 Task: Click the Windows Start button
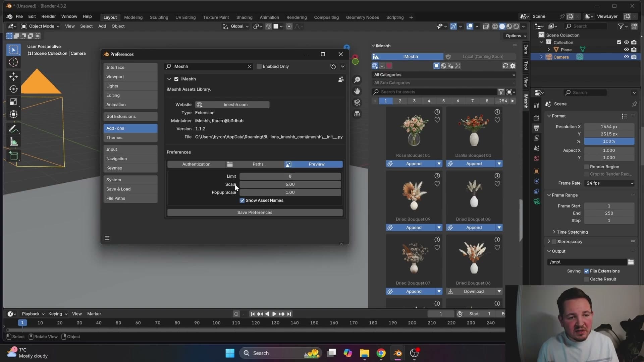[x=230, y=353]
